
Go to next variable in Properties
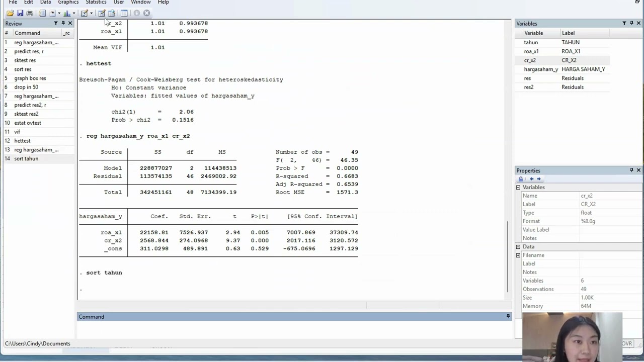[538, 179]
